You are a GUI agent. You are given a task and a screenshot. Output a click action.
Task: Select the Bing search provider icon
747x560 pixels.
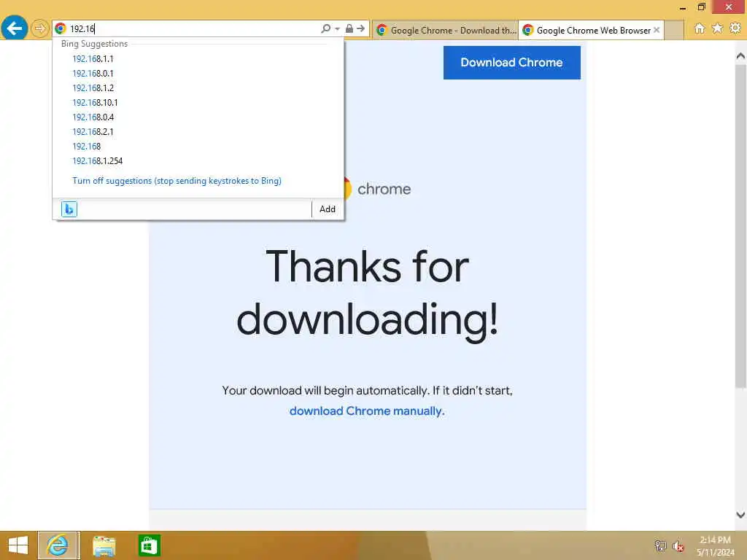pos(69,209)
